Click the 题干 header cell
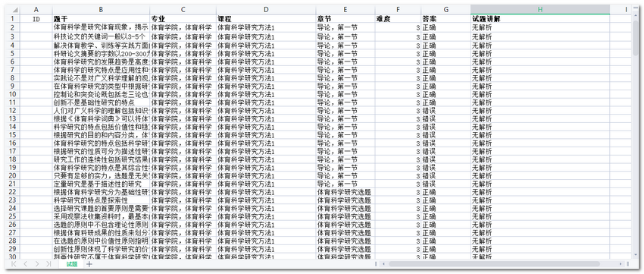This screenshot has height=274, width=644. [101, 19]
